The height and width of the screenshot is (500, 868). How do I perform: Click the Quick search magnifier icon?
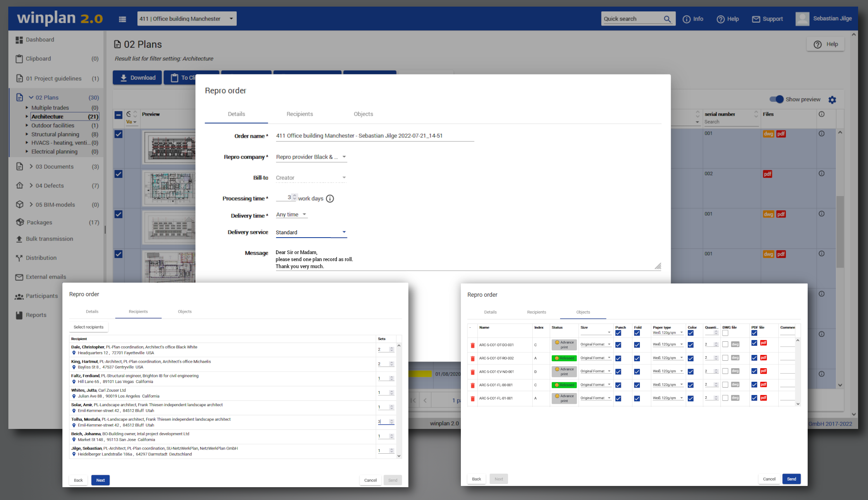point(667,19)
